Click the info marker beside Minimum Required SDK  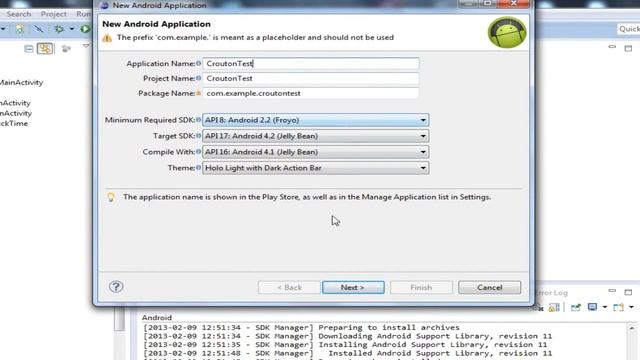[x=199, y=120]
